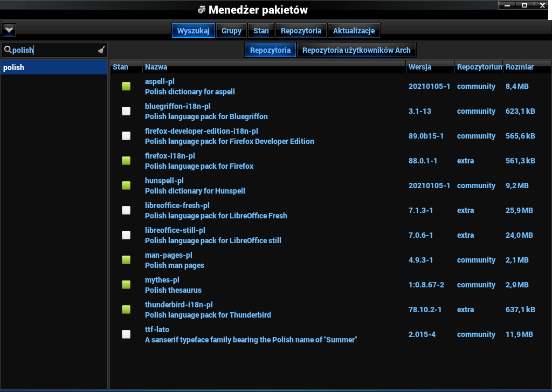Image resolution: width=552 pixels, height=392 pixels.
Task: Select Repozytoria użytkowników Arch button
Action: [x=356, y=50]
